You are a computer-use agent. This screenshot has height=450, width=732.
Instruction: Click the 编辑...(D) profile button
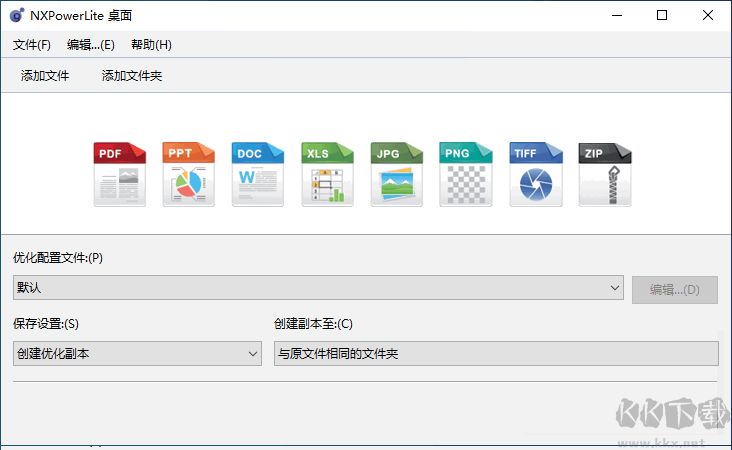[675, 290]
